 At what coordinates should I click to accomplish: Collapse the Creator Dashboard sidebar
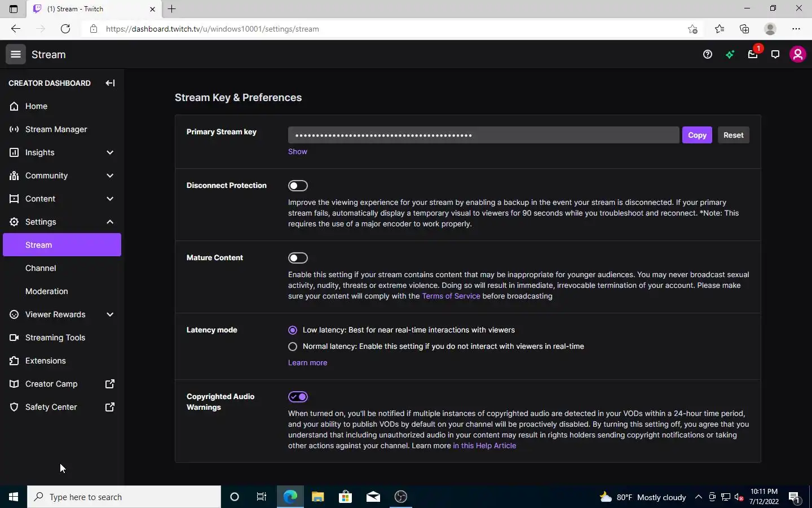pyautogui.click(x=110, y=83)
